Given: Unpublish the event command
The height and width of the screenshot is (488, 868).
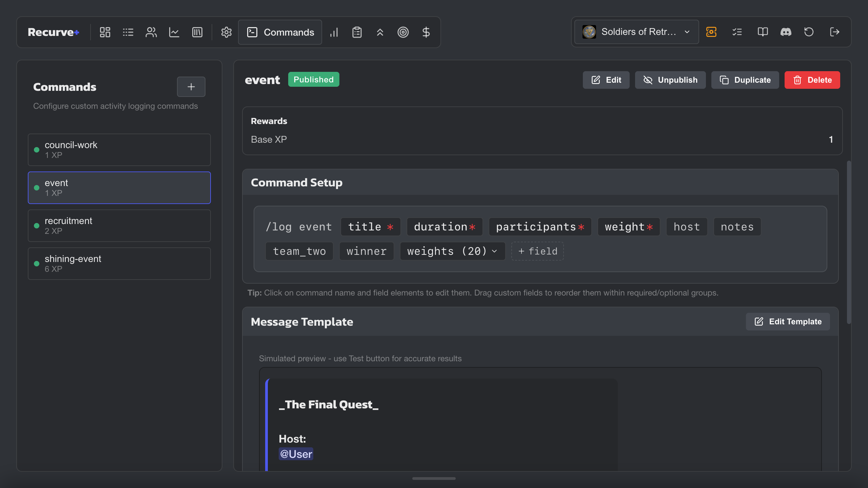Looking at the screenshot, I should point(670,80).
